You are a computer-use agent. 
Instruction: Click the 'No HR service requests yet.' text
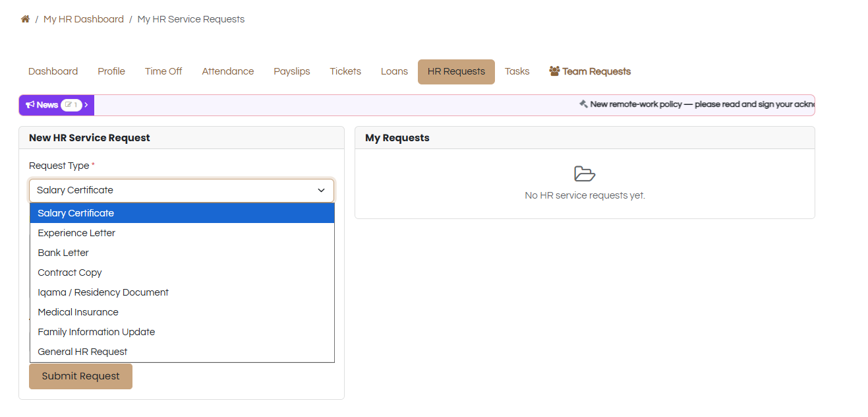[585, 195]
